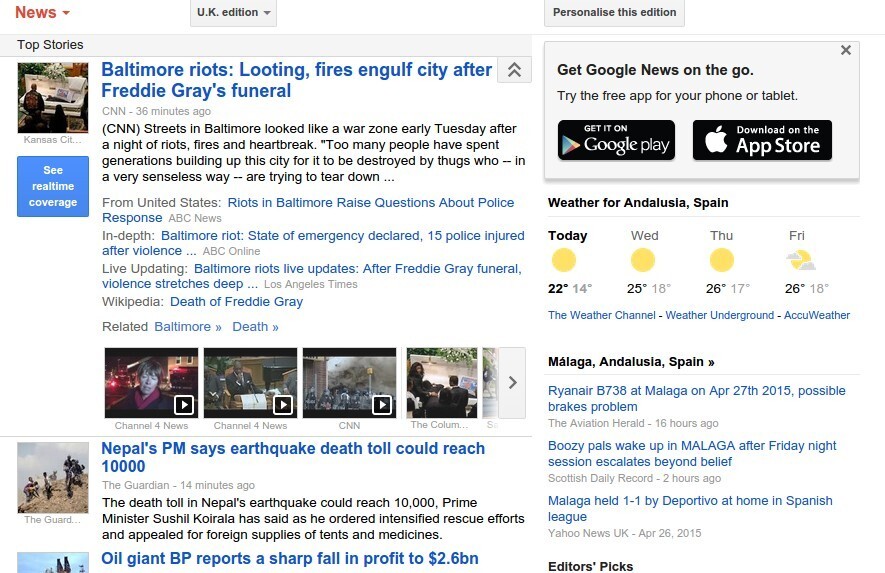Click the Kansas City source caption
The image size is (885, 573).
click(52, 139)
